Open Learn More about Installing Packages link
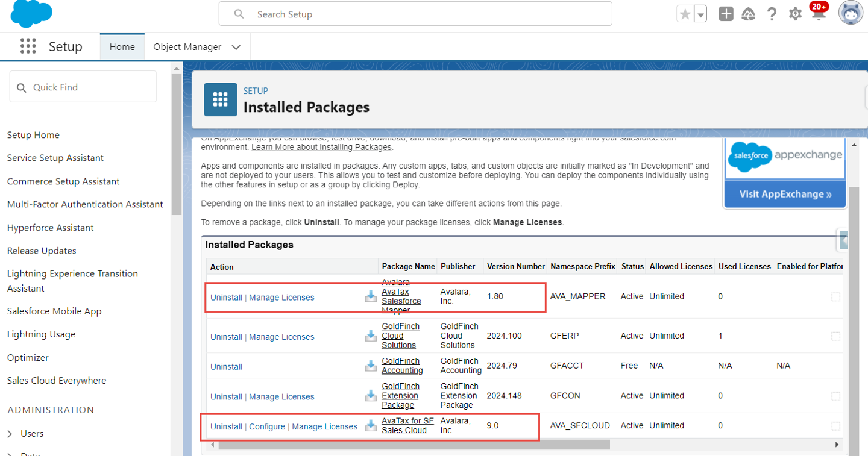The height and width of the screenshot is (456, 868). 321,147
